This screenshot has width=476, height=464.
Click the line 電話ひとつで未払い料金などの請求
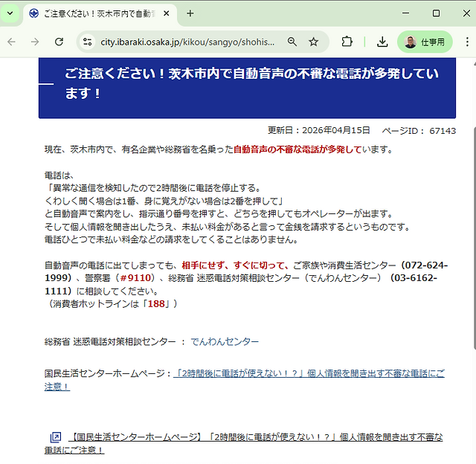(172, 239)
